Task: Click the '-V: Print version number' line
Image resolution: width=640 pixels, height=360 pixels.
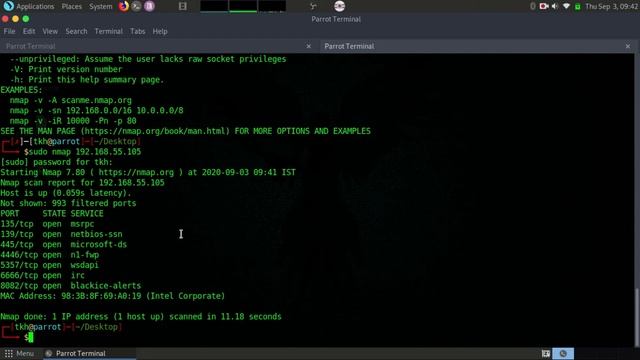Action: click(66, 69)
